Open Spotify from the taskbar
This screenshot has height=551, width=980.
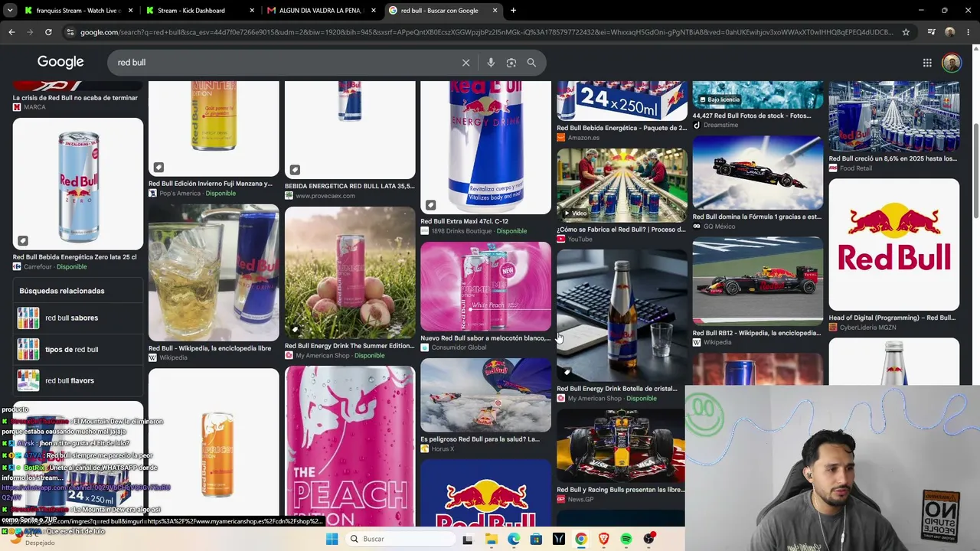point(626,539)
